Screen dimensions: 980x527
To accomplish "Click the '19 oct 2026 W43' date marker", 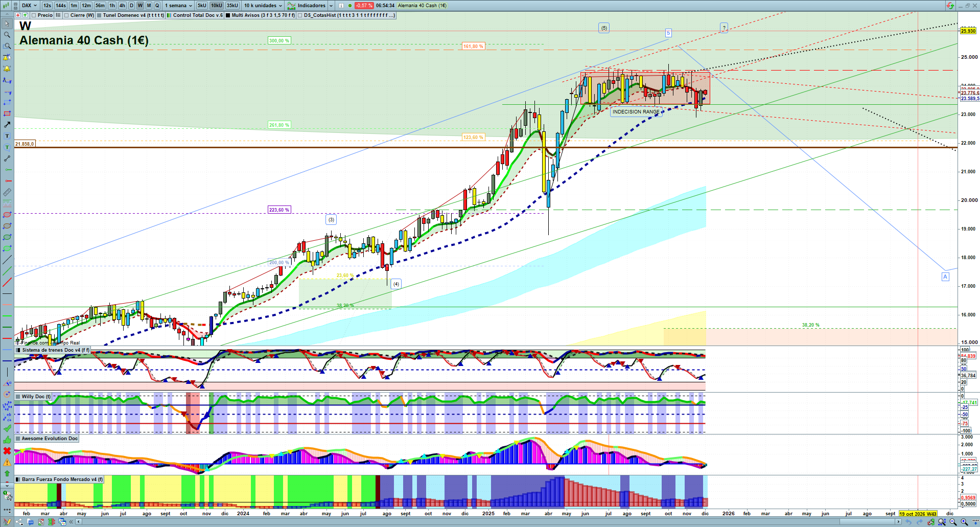I will pos(918,514).
